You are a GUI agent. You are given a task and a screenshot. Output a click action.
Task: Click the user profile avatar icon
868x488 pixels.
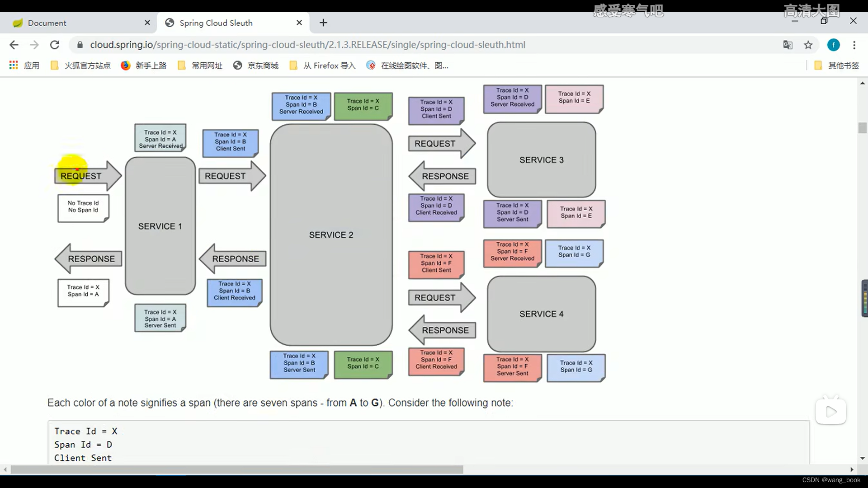click(x=834, y=45)
